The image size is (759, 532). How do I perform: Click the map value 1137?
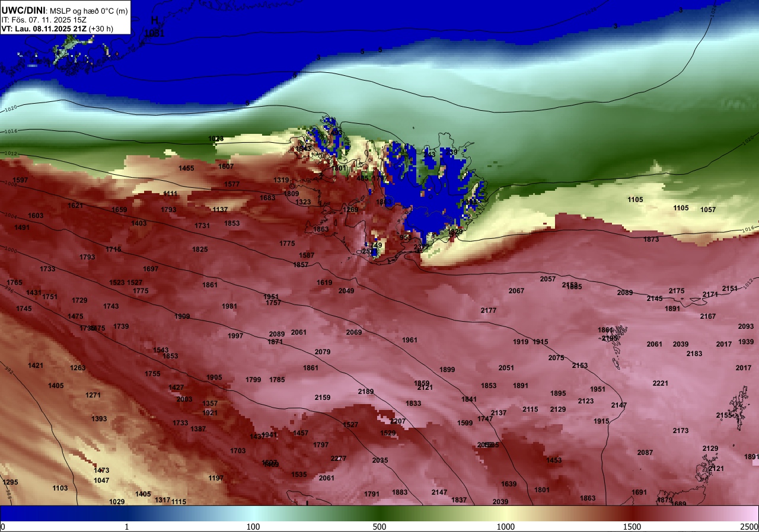(x=220, y=210)
